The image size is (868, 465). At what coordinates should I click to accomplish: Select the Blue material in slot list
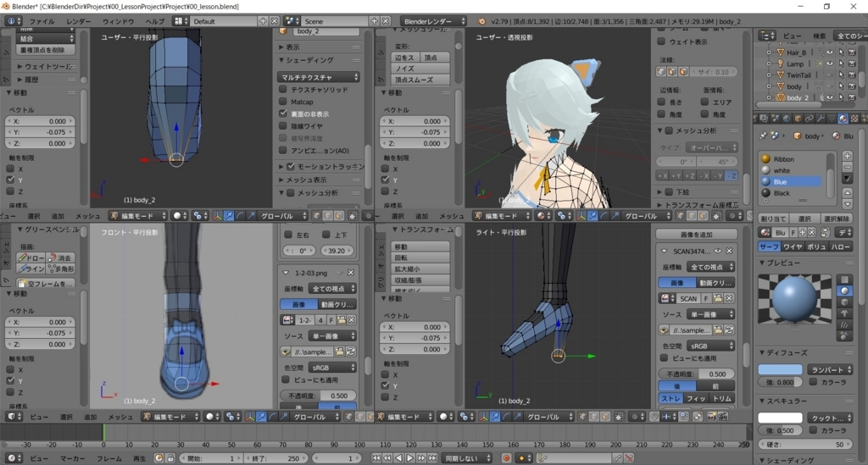(790, 181)
